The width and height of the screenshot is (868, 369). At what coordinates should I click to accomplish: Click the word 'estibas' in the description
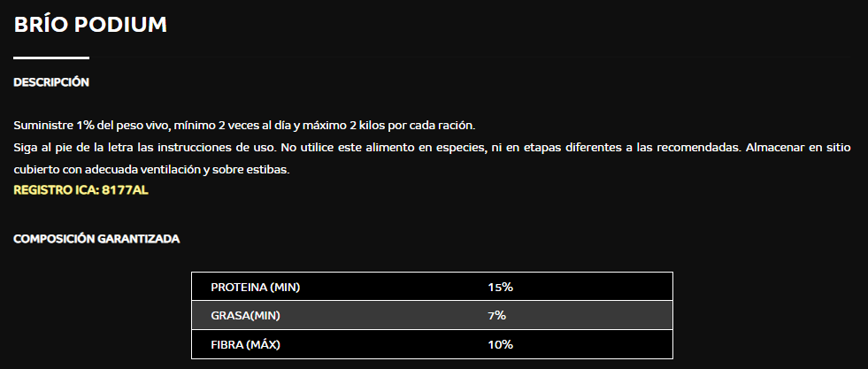coord(270,171)
